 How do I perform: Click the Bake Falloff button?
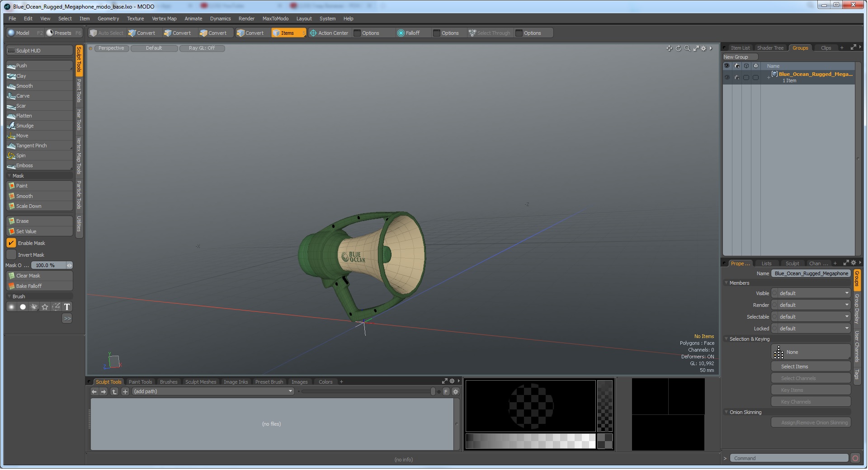[x=39, y=286]
